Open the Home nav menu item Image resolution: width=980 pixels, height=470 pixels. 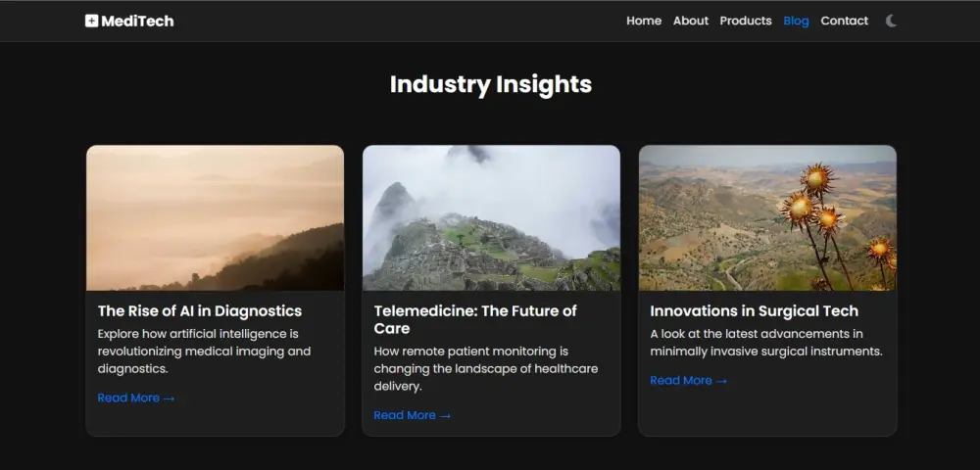644,21
